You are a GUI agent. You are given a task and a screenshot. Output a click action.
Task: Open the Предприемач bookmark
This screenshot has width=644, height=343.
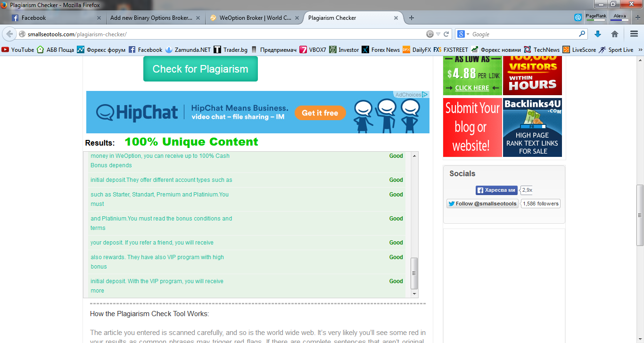click(273, 49)
